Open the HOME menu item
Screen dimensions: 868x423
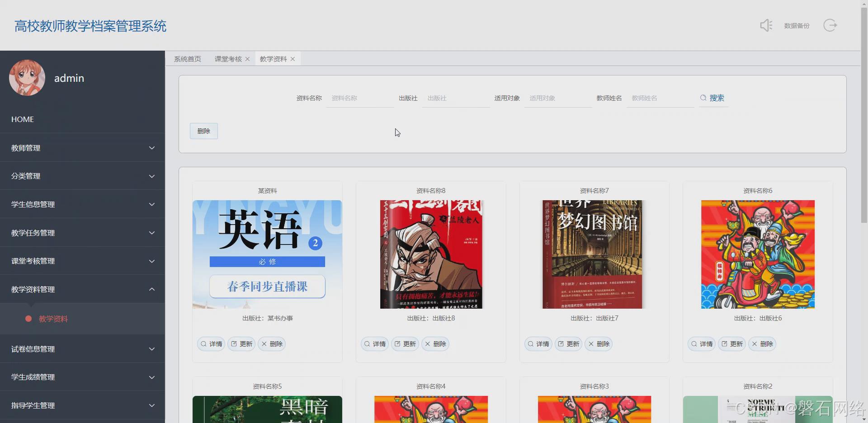tap(82, 119)
